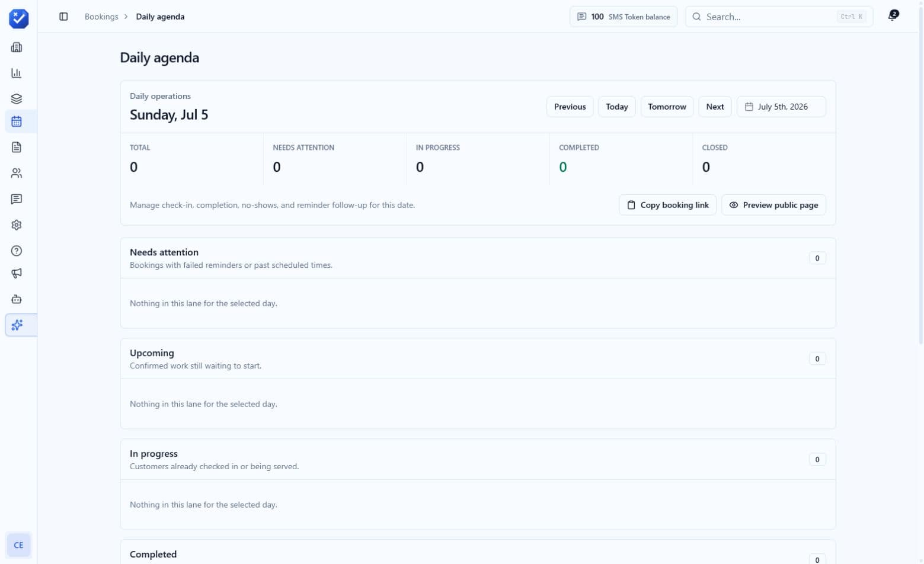Click 'Bookings with failed reminders' description

[x=231, y=265]
